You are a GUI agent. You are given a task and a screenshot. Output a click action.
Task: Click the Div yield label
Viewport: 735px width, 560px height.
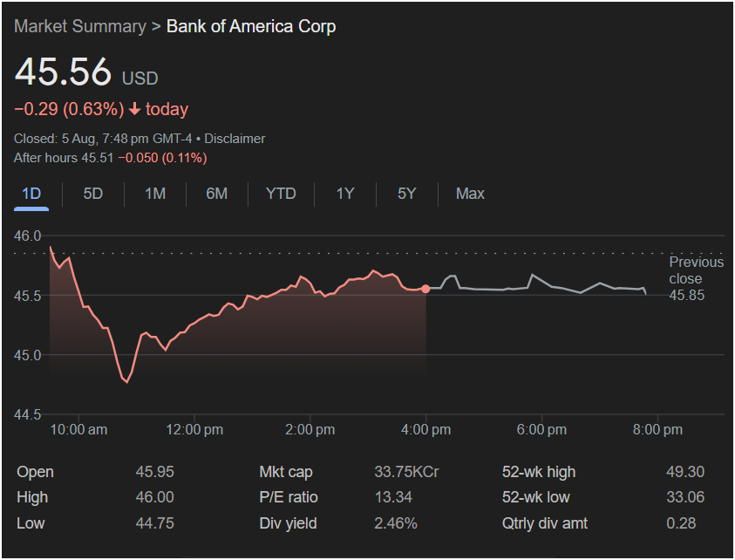click(x=288, y=523)
